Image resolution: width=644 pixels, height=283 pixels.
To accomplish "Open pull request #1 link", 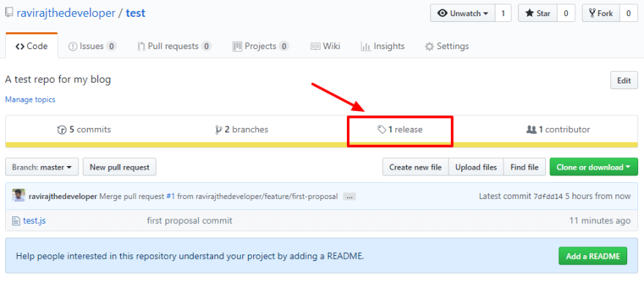I will click(x=171, y=197).
